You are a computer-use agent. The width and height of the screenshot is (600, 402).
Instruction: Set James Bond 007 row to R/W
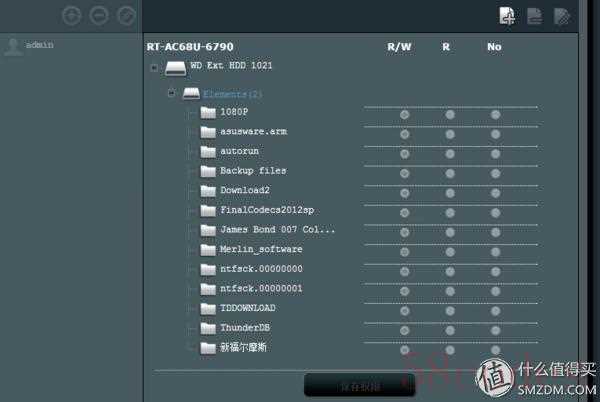click(x=404, y=232)
